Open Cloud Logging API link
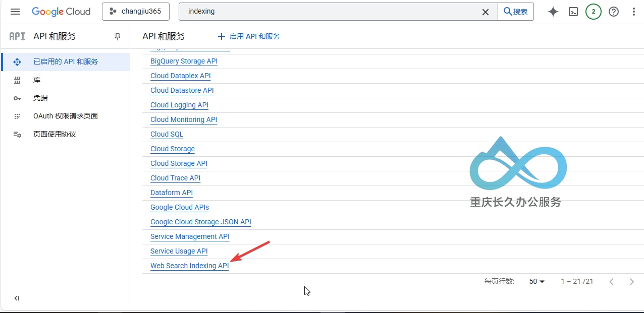 [x=179, y=105]
